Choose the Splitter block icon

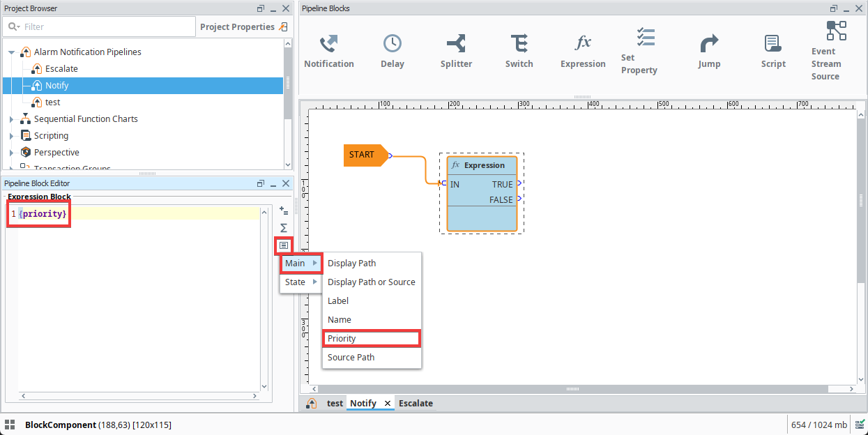pos(456,52)
